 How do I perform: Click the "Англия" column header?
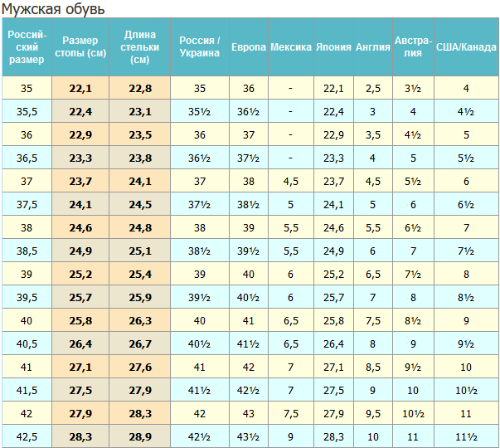[372, 47]
